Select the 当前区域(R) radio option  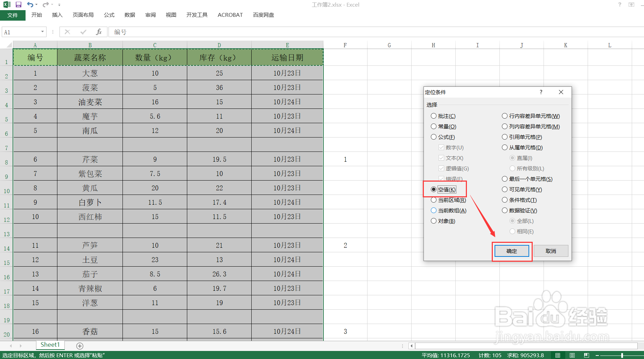[449, 200]
